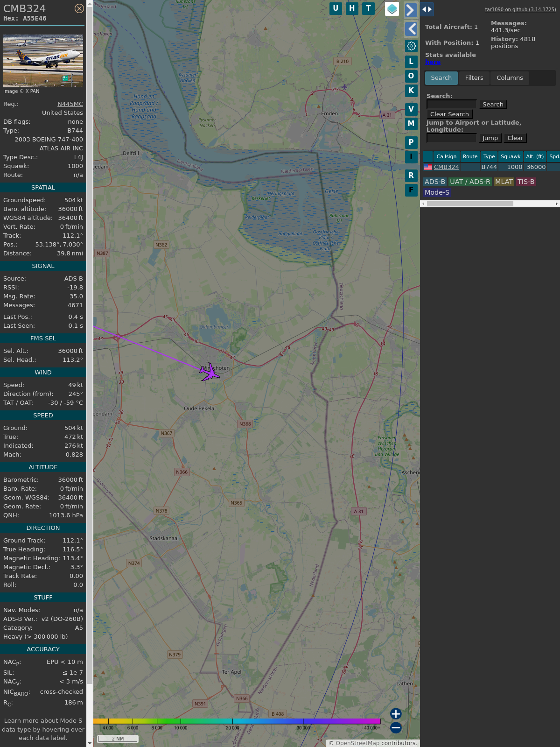This screenshot has height=747, width=560.
Task: Click the Search button beside the field
Action: click(493, 105)
